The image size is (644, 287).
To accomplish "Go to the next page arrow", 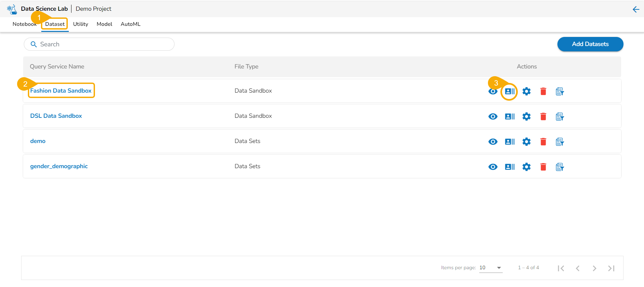I will (594, 268).
